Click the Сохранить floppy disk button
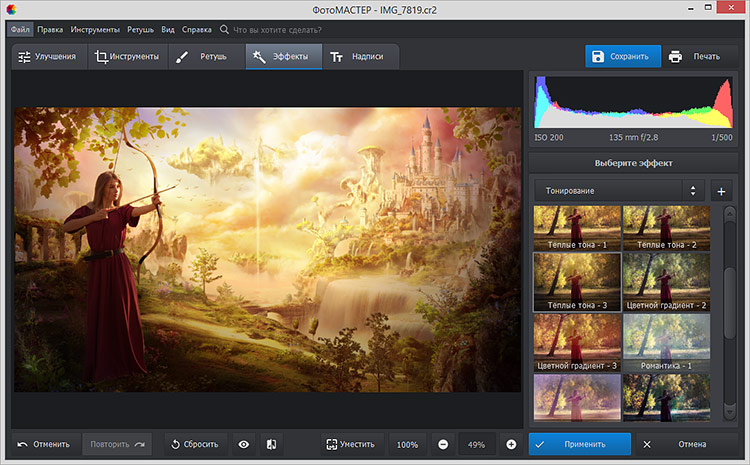This screenshot has height=465, width=750. click(x=622, y=56)
